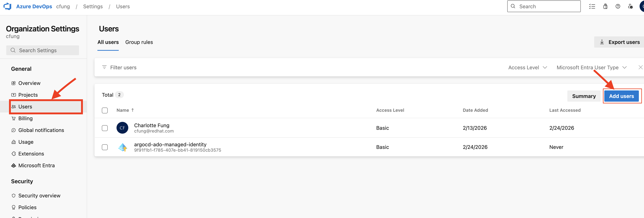Open the work items checklist icon
This screenshot has height=218, width=644.
pyautogui.click(x=592, y=6)
